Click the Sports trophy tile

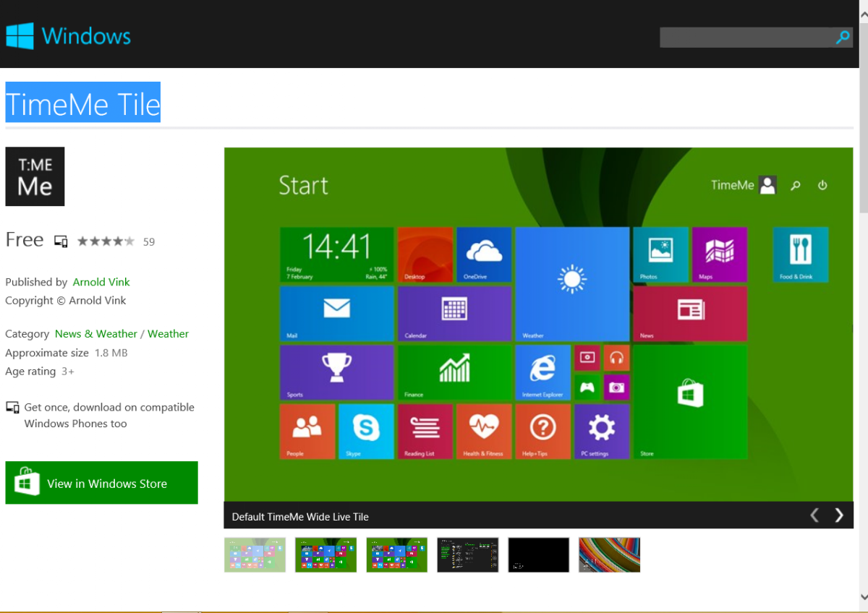(337, 372)
